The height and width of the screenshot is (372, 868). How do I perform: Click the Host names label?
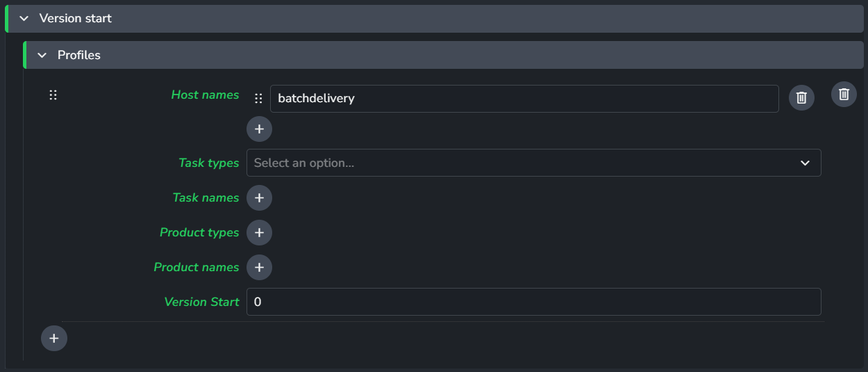(x=205, y=95)
